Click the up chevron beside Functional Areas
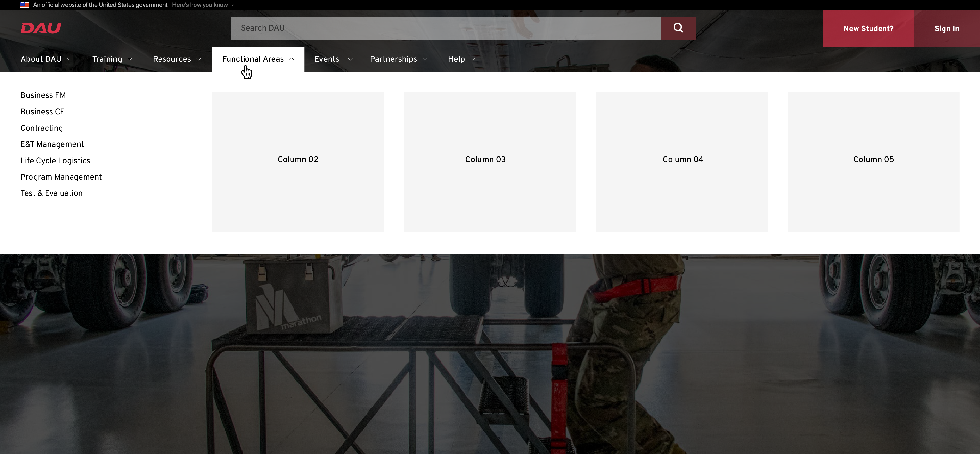 point(291,59)
